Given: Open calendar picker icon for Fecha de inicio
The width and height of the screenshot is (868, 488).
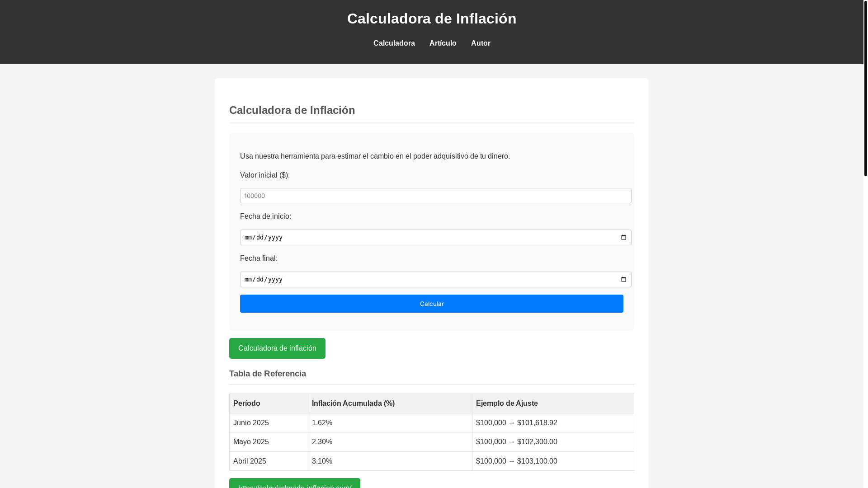Looking at the screenshot, I should click(623, 238).
